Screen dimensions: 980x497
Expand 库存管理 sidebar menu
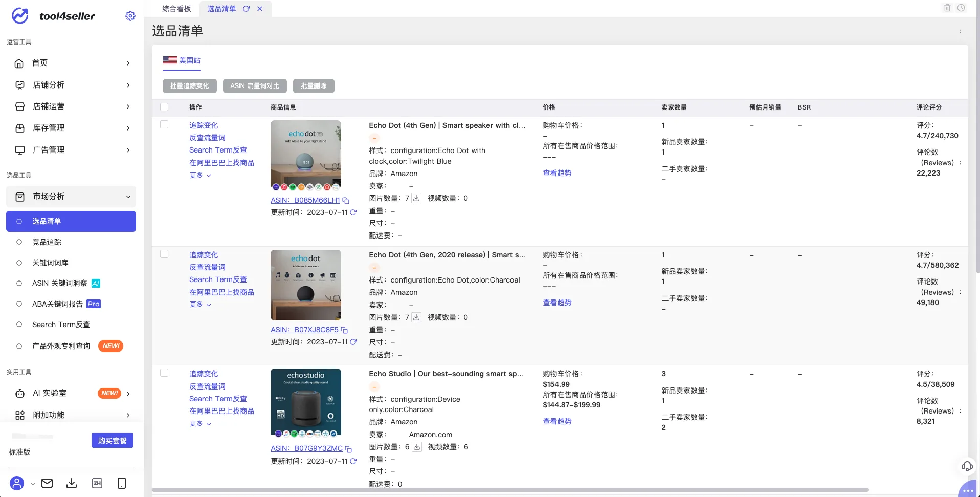pyautogui.click(x=71, y=128)
